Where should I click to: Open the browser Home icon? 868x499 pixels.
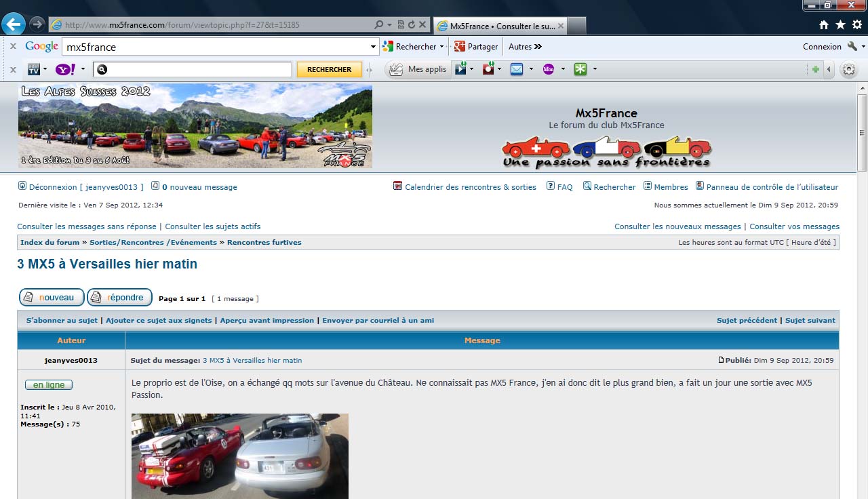[x=824, y=24]
